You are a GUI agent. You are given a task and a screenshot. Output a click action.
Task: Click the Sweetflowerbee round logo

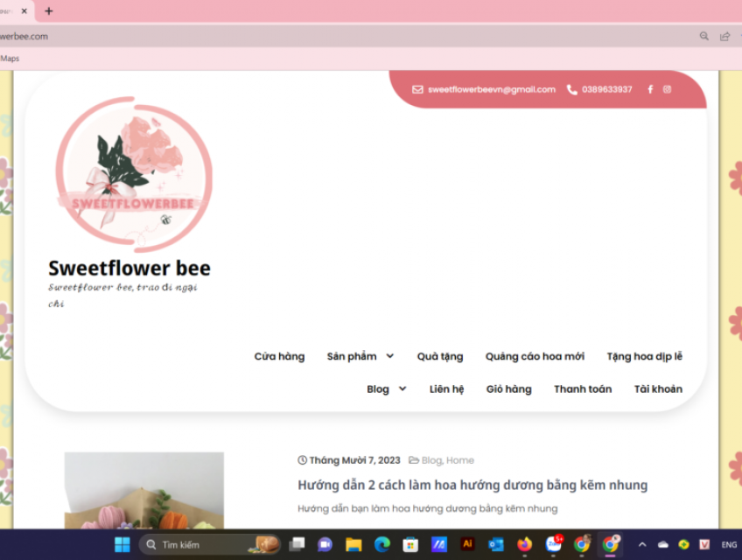click(x=134, y=174)
